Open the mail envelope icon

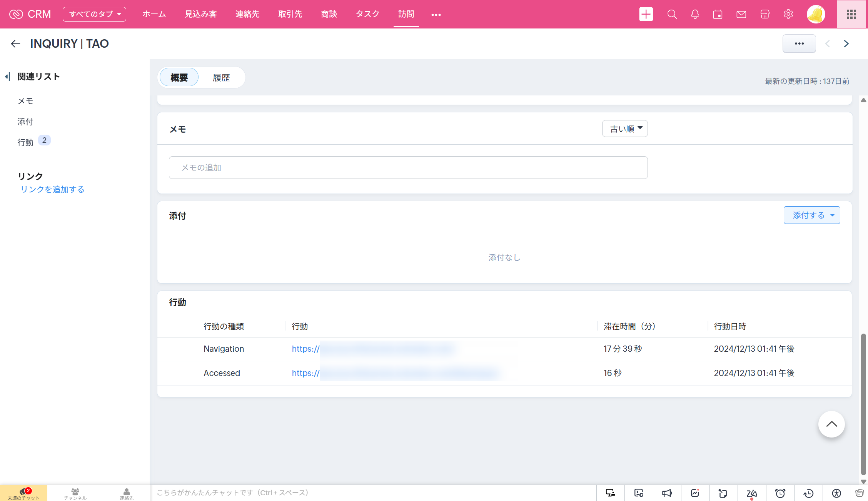click(741, 14)
